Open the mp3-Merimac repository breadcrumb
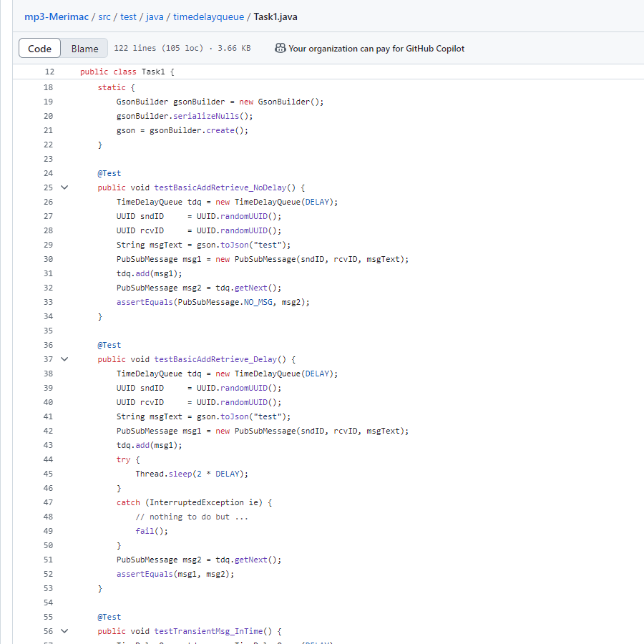The image size is (644, 644). [x=57, y=17]
